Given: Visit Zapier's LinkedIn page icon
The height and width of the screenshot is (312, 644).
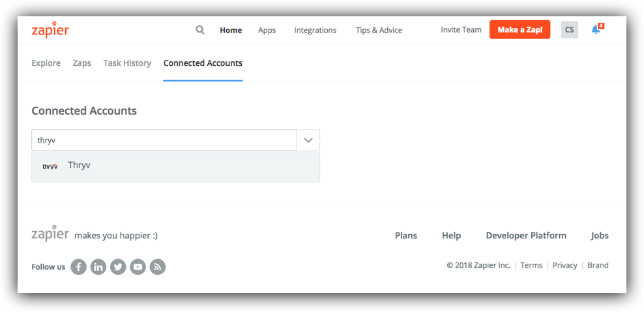Looking at the screenshot, I should (98, 267).
